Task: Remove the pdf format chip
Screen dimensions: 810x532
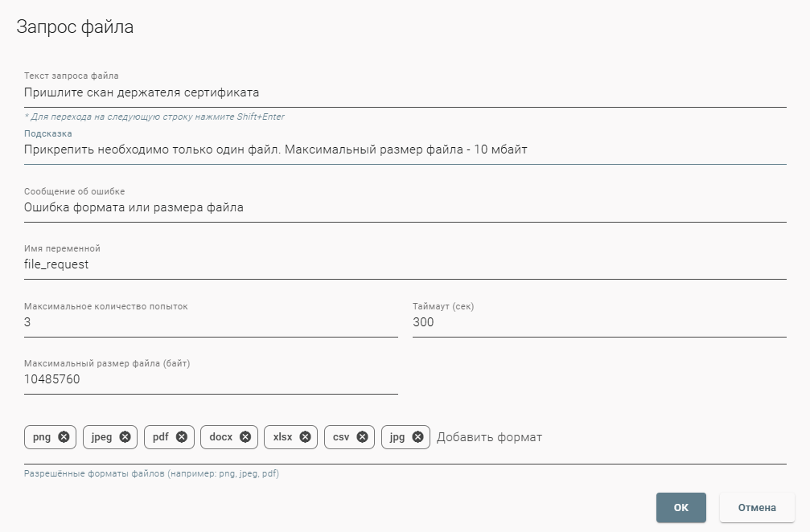Action: pyautogui.click(x=182, y=437)
